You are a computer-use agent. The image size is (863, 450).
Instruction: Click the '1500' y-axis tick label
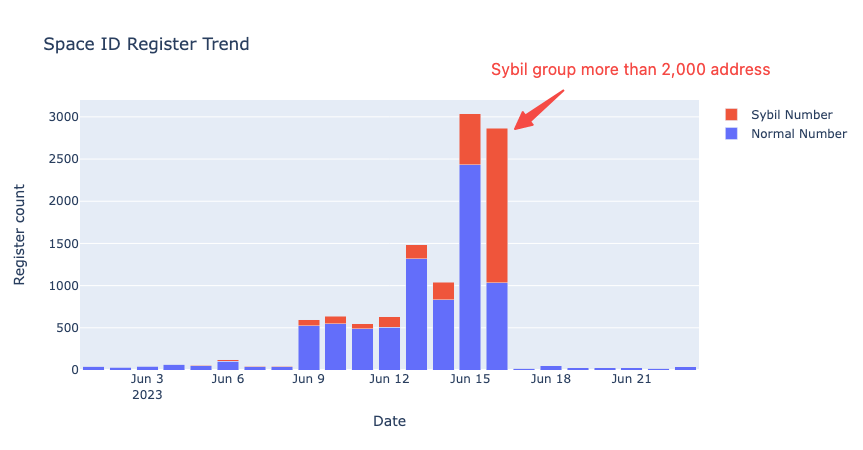pyautogui.click(x=64, y=244)
